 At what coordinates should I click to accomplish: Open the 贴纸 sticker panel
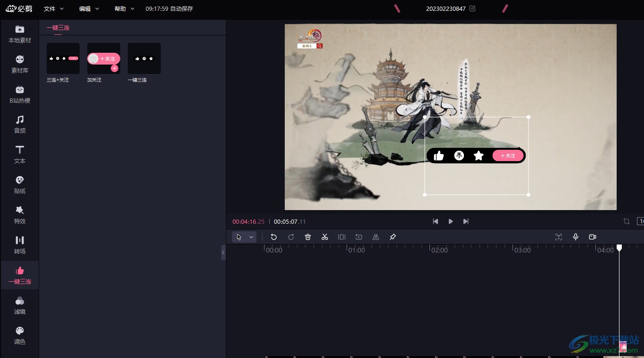click(x=20, y=185)
